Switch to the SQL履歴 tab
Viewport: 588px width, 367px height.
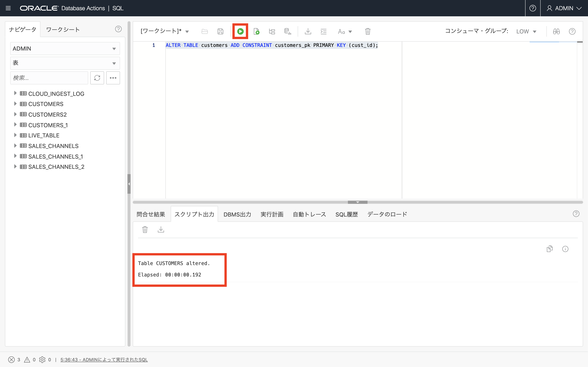click(346, 214)
